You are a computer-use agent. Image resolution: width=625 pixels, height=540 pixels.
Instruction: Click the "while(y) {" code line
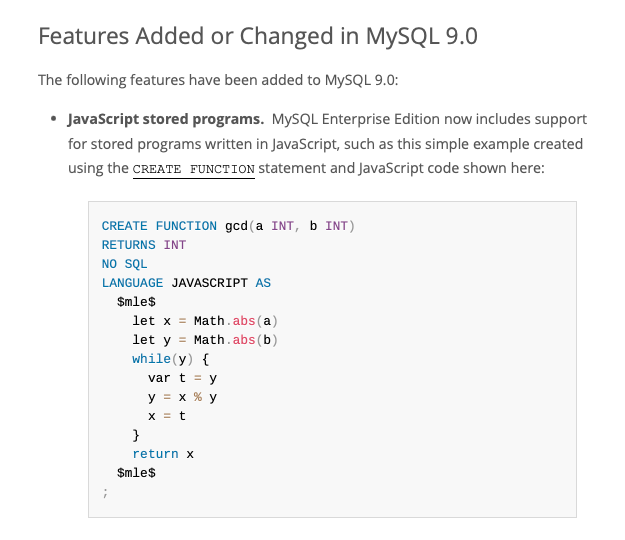tap(170, 359)
